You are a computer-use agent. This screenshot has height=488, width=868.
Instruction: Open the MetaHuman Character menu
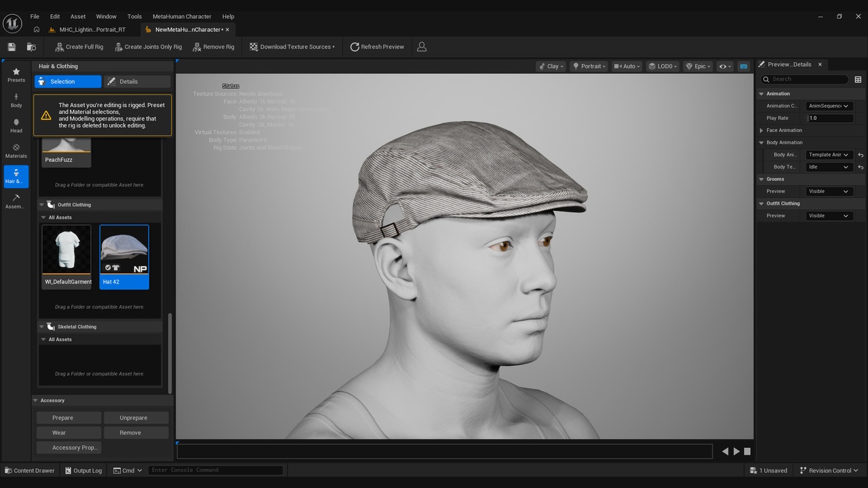[x=182, y=16]
